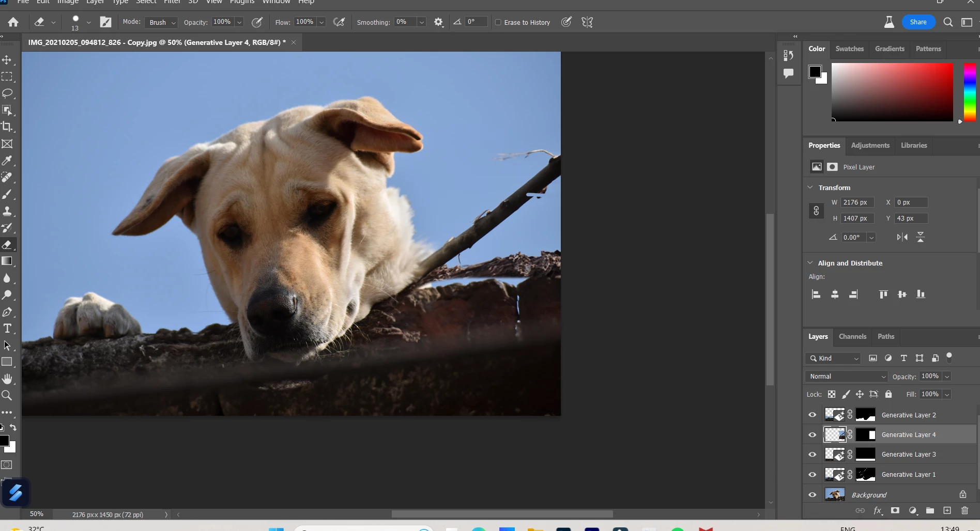Toggle visibility of Generative Layer 2

pyautogui.click(x=813, y=415)
